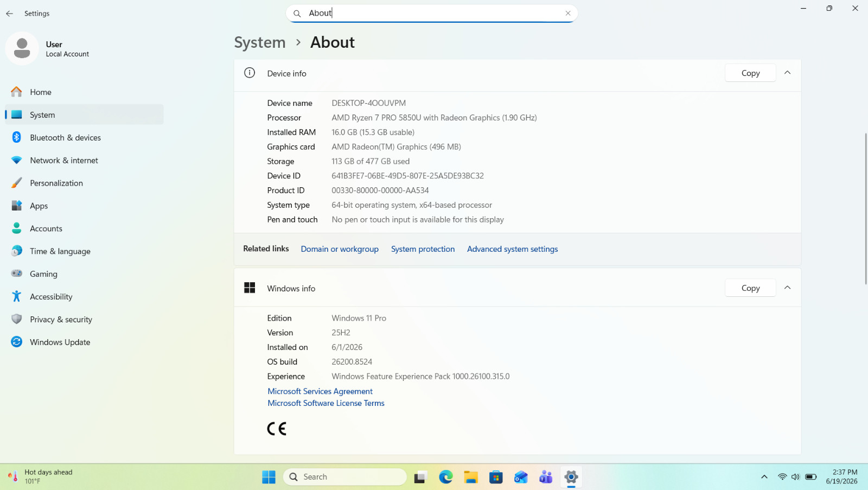Open the weather widget Hot days ahead
This screenshot has width=868, height=490.
click(x=41, y=476)
